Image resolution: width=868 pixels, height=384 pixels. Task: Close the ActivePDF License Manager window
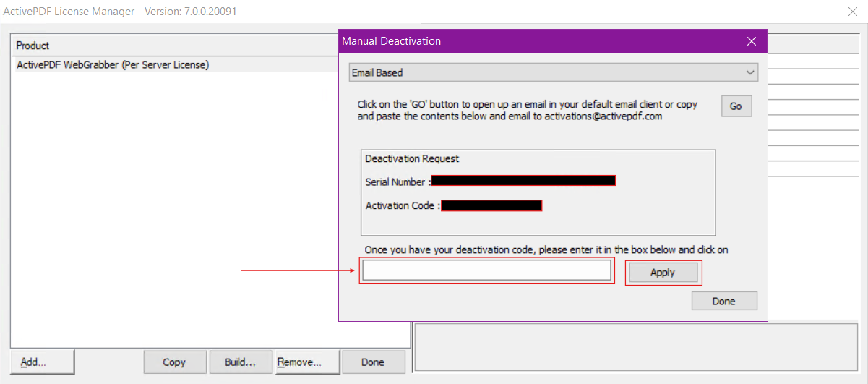pyautogui.click(x=852, y=11)
